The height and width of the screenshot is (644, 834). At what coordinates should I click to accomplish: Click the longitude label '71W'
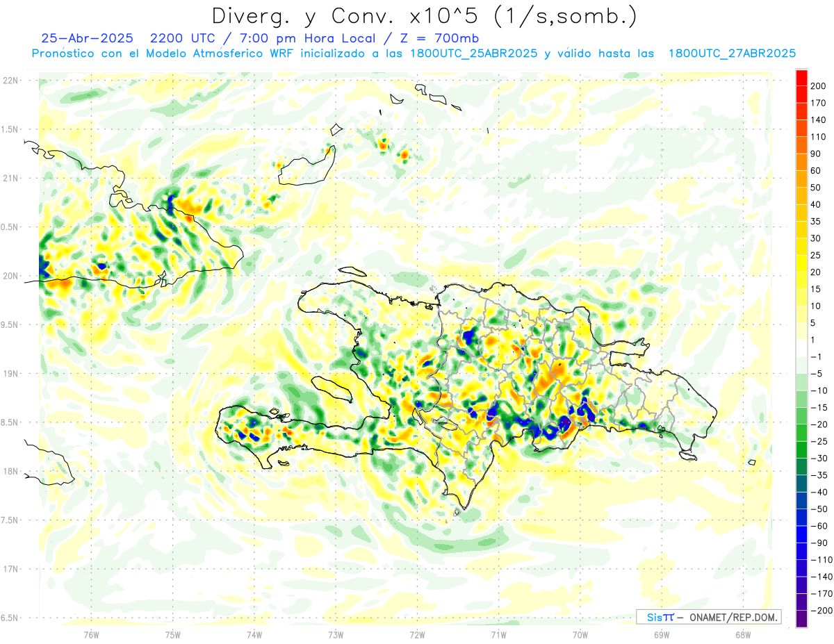click(498, 635)
